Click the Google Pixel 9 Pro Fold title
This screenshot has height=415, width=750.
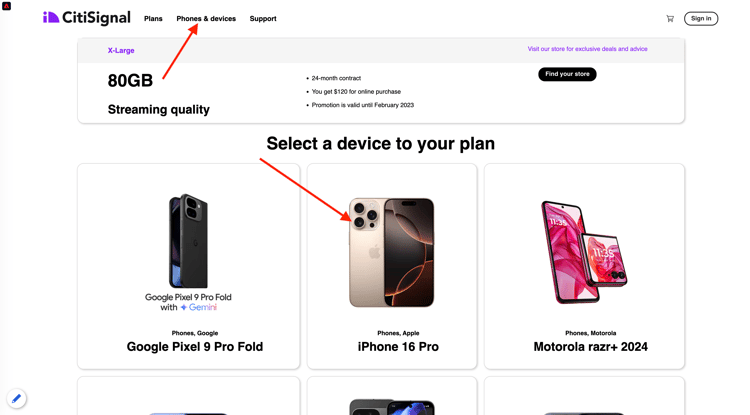[195, 347]
